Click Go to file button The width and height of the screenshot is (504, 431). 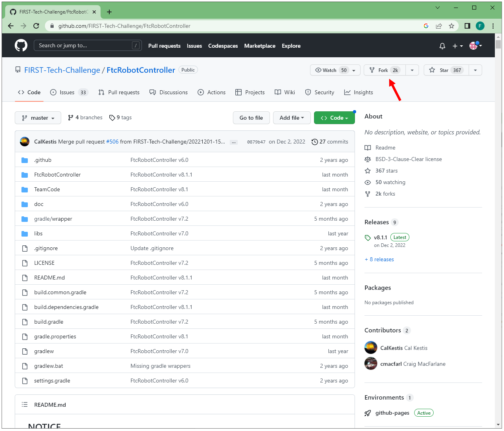point(251,118)
